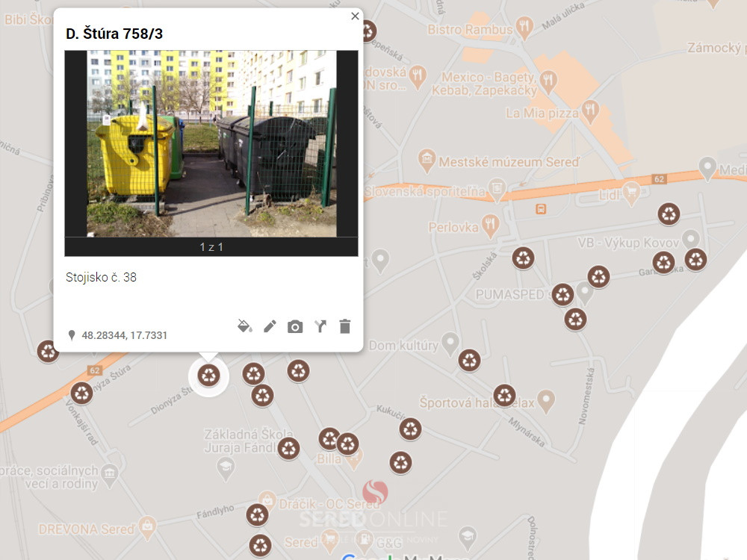Click the Slovenská sporiteľňa bank pin
Viewport: 747px width, 560px height.
(497, 190)
